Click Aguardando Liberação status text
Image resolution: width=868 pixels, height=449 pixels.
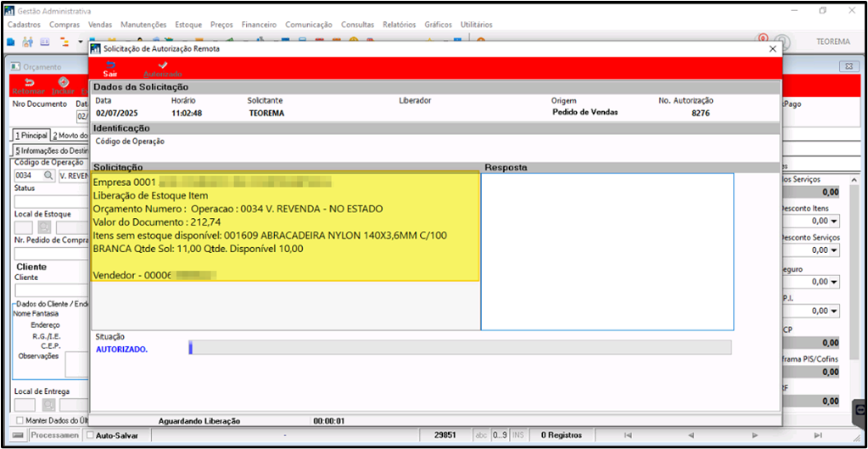199,421
